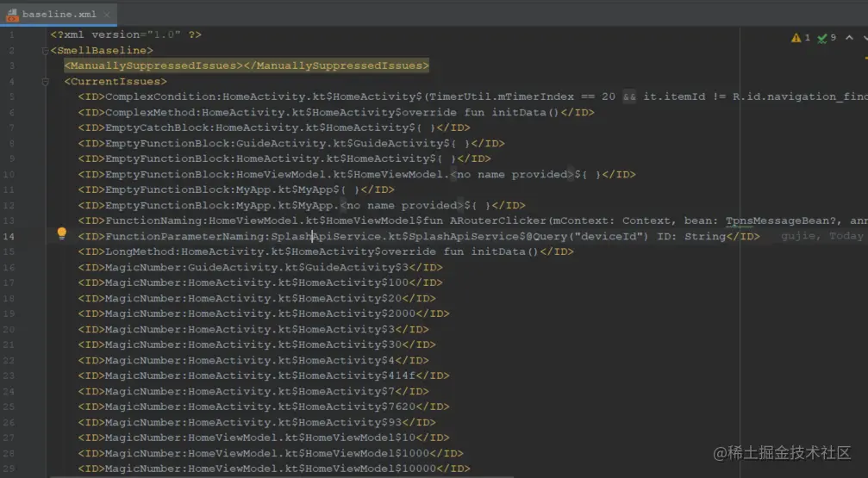868x478 pixels.
Task: Close the baseline.xml tab
Action: point(107,15)
